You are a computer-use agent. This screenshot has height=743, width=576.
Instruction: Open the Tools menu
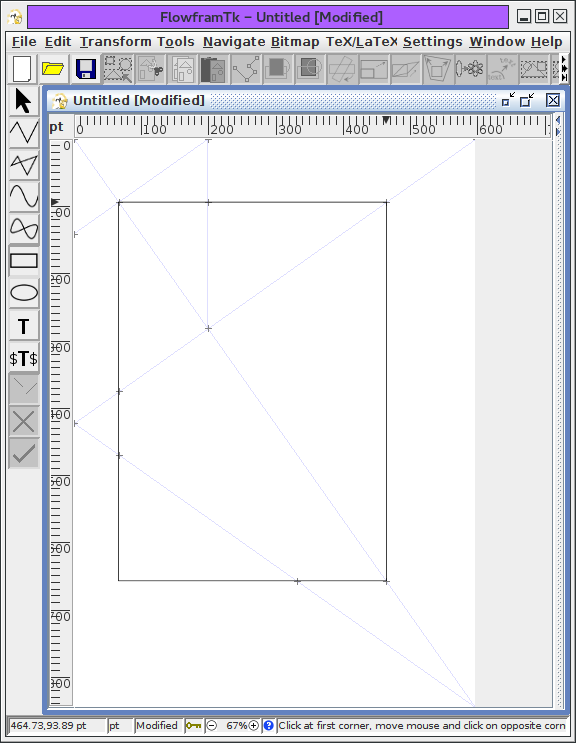(175, 42)
